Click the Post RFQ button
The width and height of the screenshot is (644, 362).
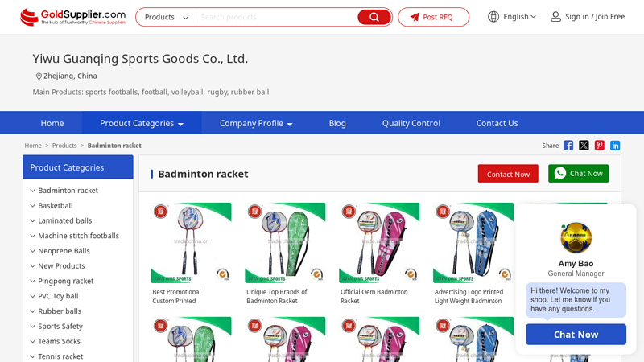click(x=433, y=17)
